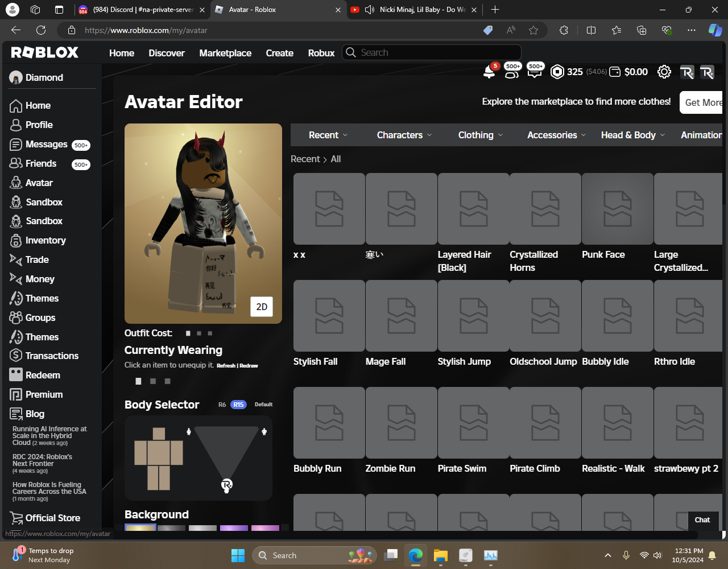Open Home in the top navigation

point(122,53)
